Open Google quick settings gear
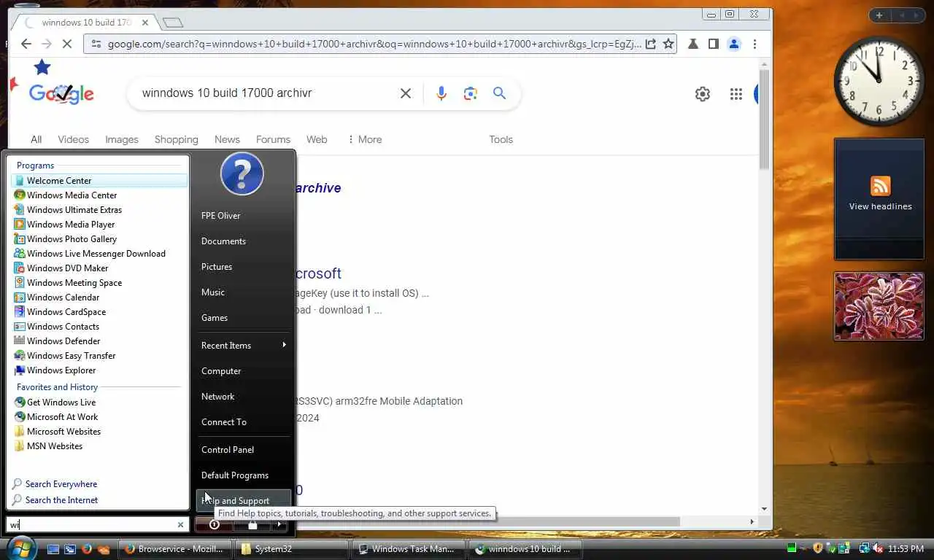 (703, 93)
